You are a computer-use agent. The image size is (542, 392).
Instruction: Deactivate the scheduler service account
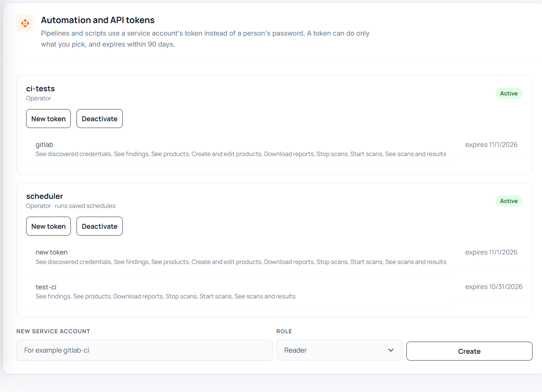point(100,226)
